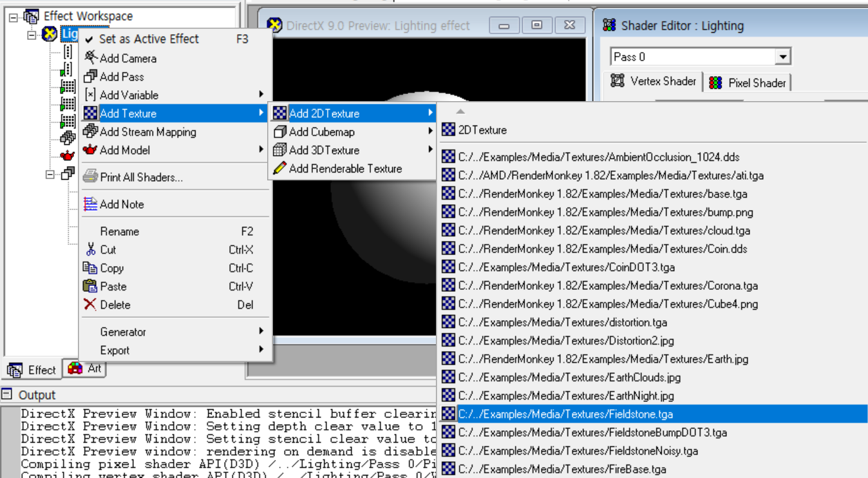Open Add 2DTexture submenu
868x478 pixels.
pyautogui.click(x=353, y=113)
